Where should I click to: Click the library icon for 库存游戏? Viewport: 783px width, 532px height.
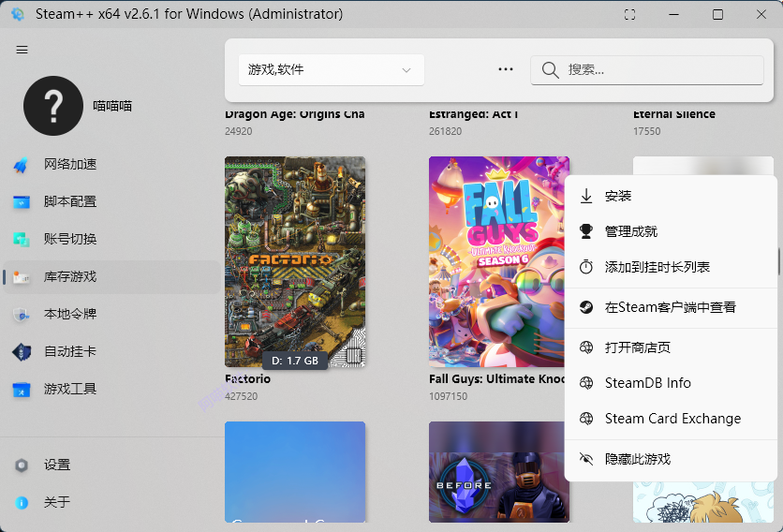[21, 276]
